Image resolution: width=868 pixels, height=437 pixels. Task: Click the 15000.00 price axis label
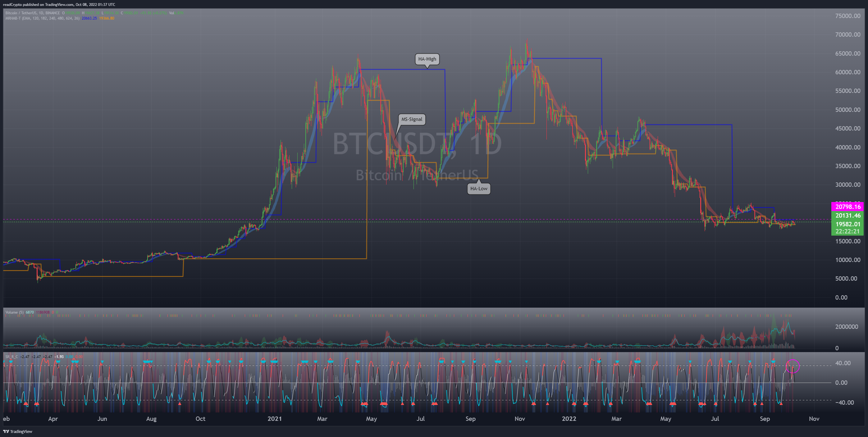848,241
